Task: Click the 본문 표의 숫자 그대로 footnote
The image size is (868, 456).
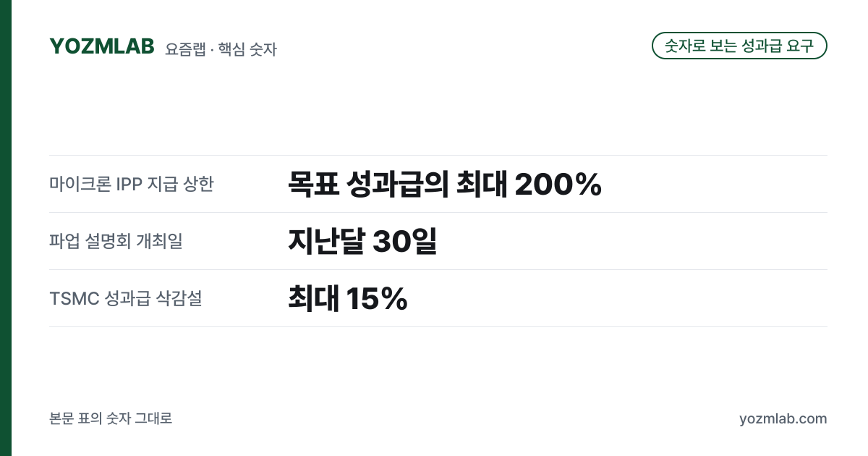Action: pyautogui.click(x=111, y=418)
